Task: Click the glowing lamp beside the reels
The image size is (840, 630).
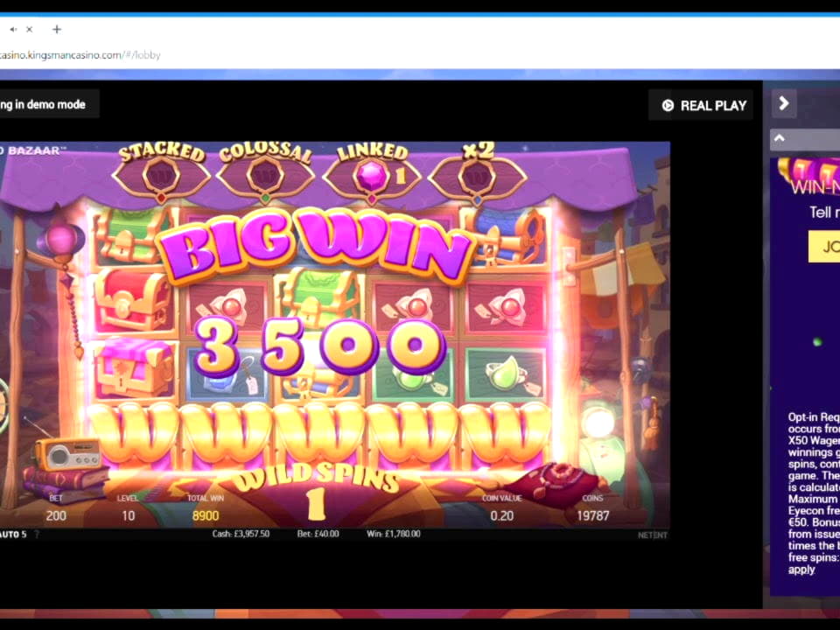Action: pyautogui.click(x=598, y=423)
